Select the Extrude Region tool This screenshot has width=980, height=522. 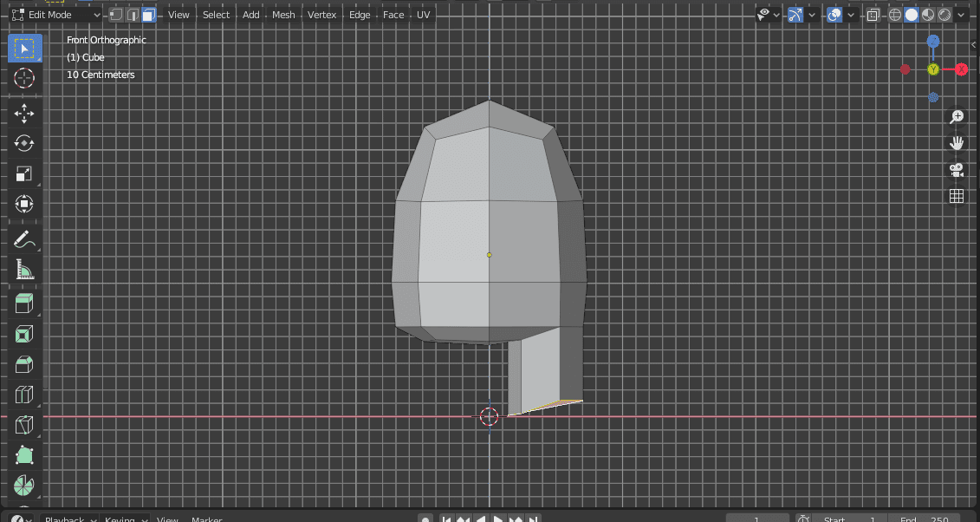pos(24,303)
